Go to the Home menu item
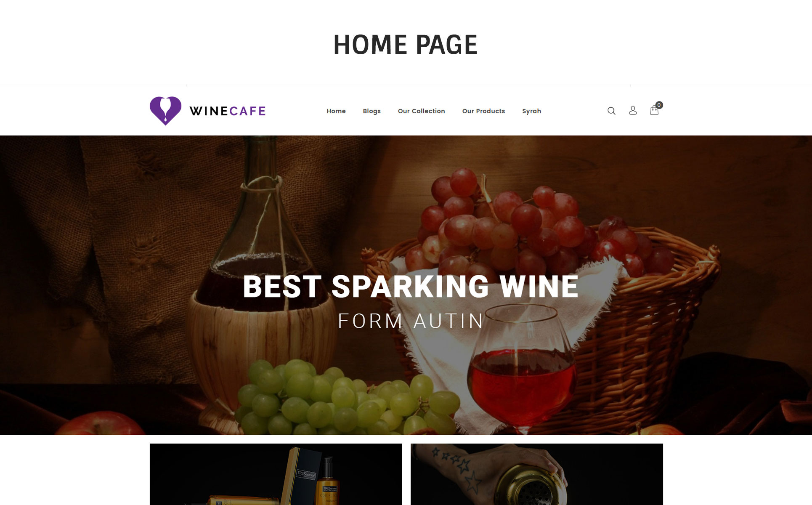 click(x=336, y=111)
